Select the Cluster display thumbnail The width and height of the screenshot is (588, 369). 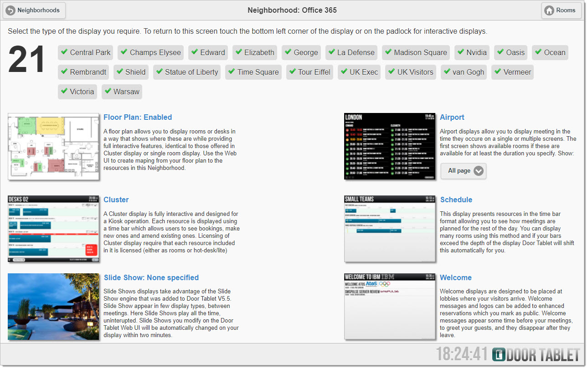pyautogui.click(x=53, y=229)
